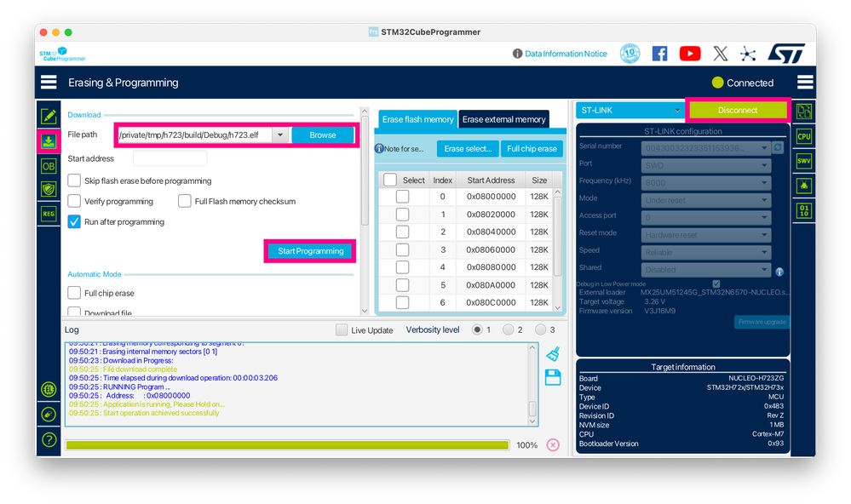Screen dimensions: 851x504
Task: Open the X social icon
Action: (720, 54)
